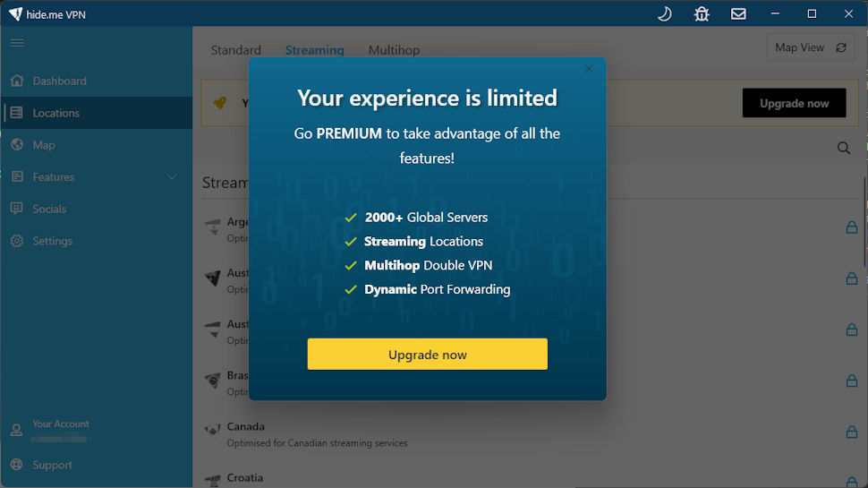Click the lock icon on Argentina row
The image size is (868, 488).
[852, 227]
